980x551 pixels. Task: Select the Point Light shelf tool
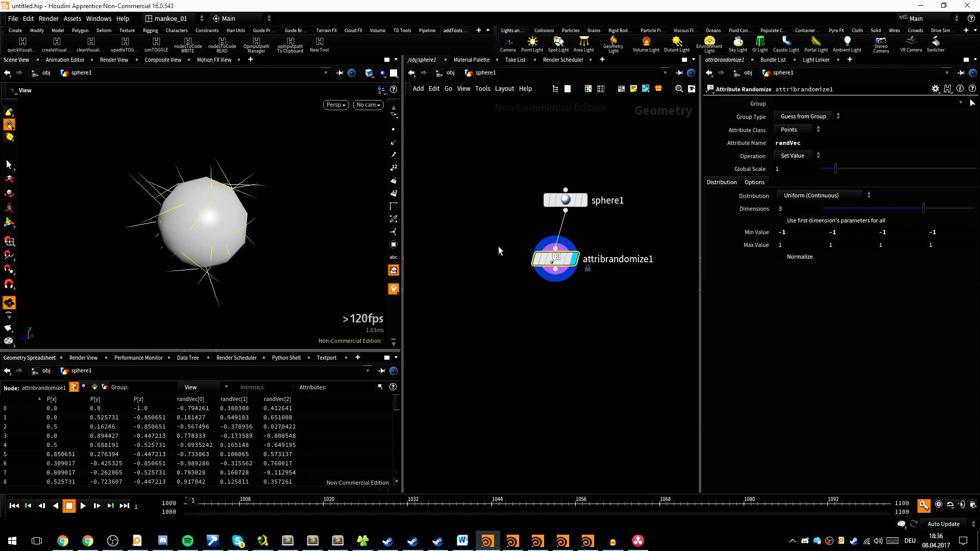tap(532, 43)
